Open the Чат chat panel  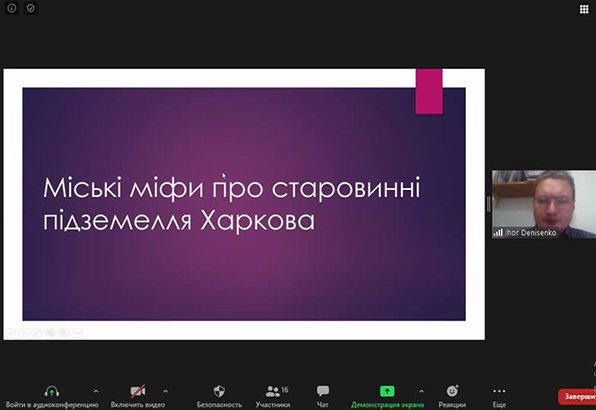pos(323,397)
